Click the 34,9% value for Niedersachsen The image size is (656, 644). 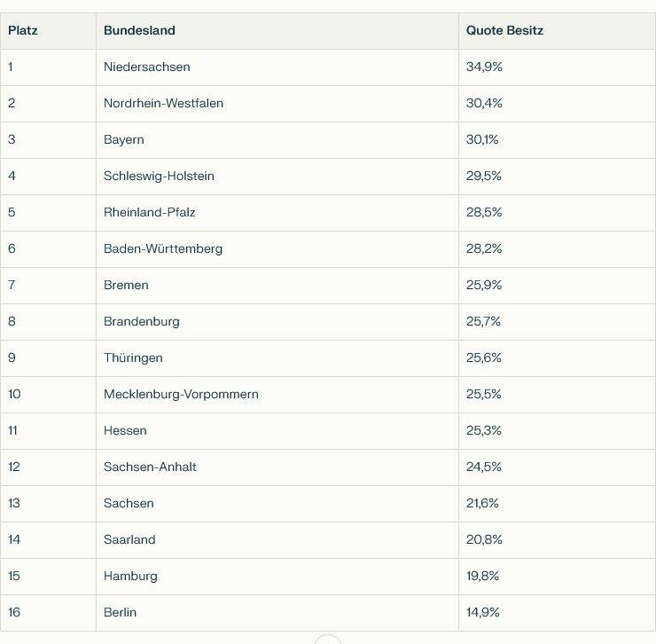click(x=484, y=67)
